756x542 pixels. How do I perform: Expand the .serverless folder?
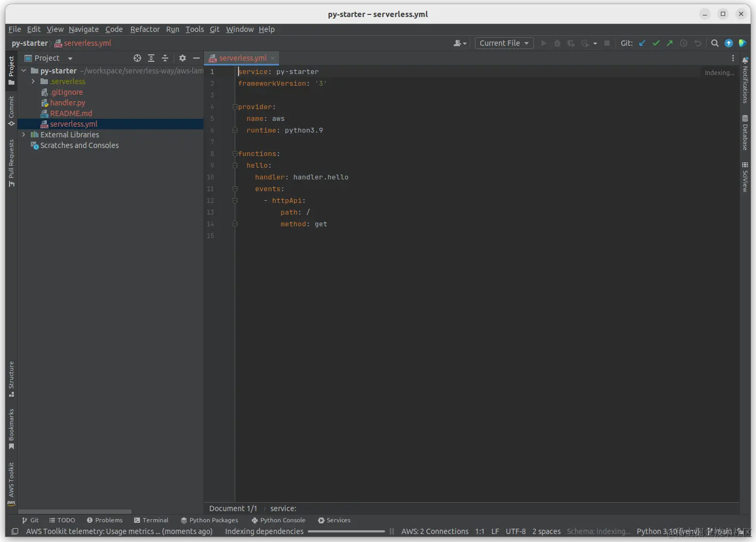pyautogui.click(x=33, y=81)
